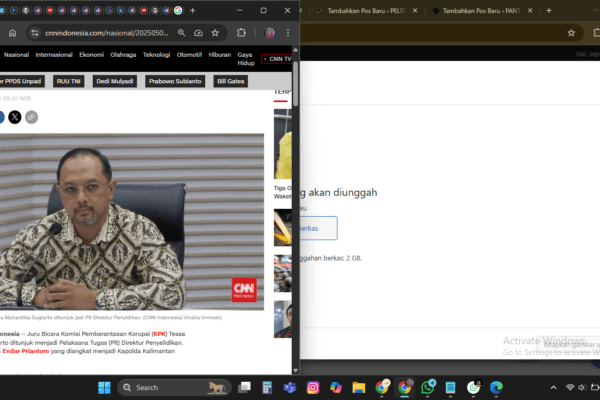Open the Otomotif section
This screenshot has height=400, width=600.
click(x=189, y=55)
